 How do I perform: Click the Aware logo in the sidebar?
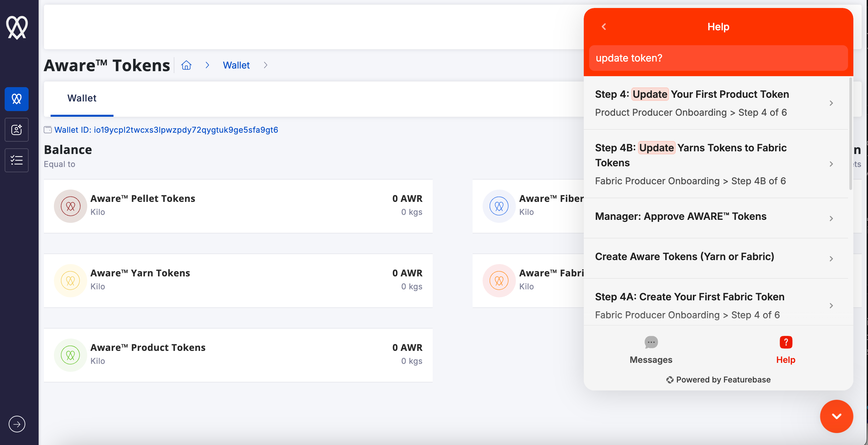point(17,27)
